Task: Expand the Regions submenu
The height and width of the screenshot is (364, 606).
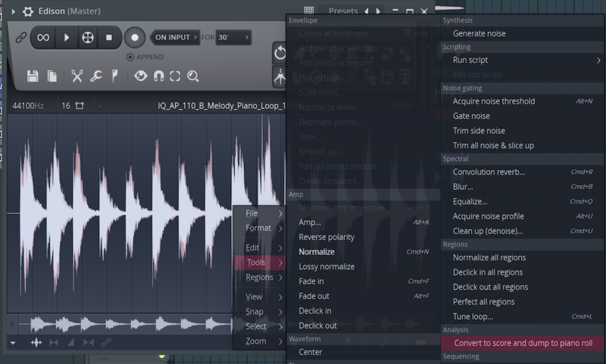Action: coord(259,277)
